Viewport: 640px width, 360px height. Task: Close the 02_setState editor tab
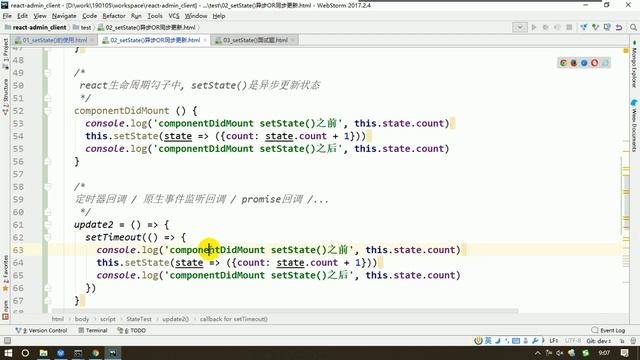[205, 40]
